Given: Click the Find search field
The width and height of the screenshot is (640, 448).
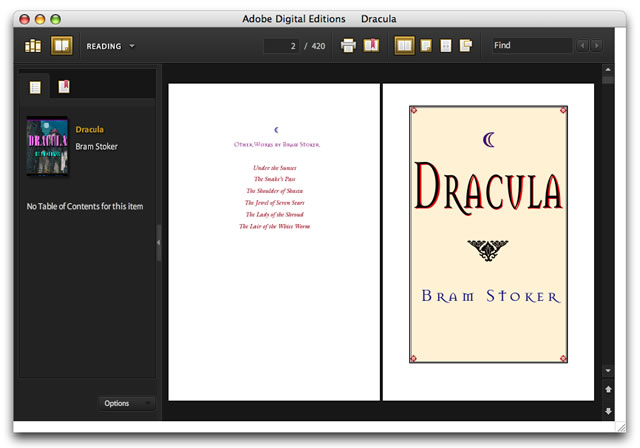Looking at the screenshot, I should [531, 45].
